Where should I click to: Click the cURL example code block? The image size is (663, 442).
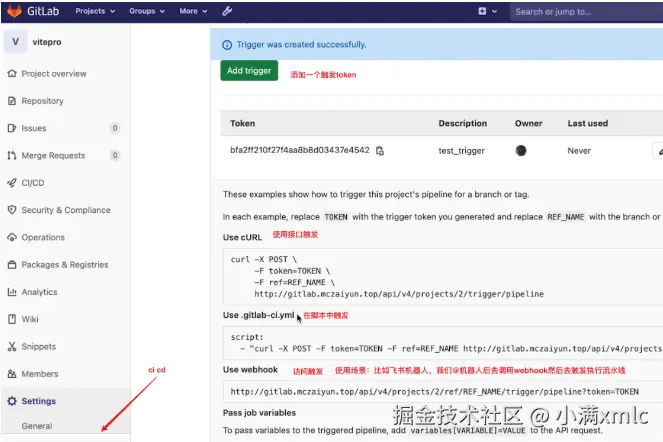click(x=443, y=277)
